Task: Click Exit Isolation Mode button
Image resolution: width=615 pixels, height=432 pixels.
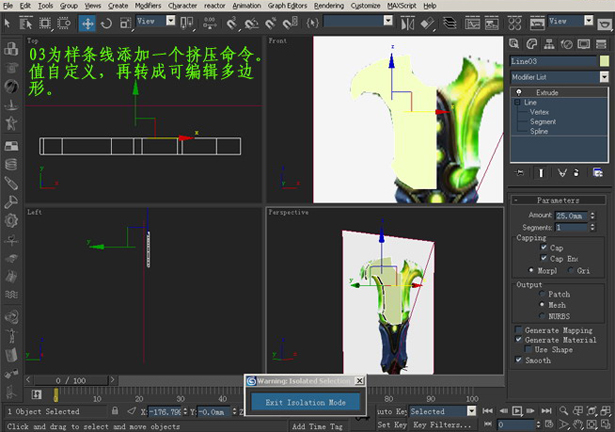Action: tap(305, 402)
